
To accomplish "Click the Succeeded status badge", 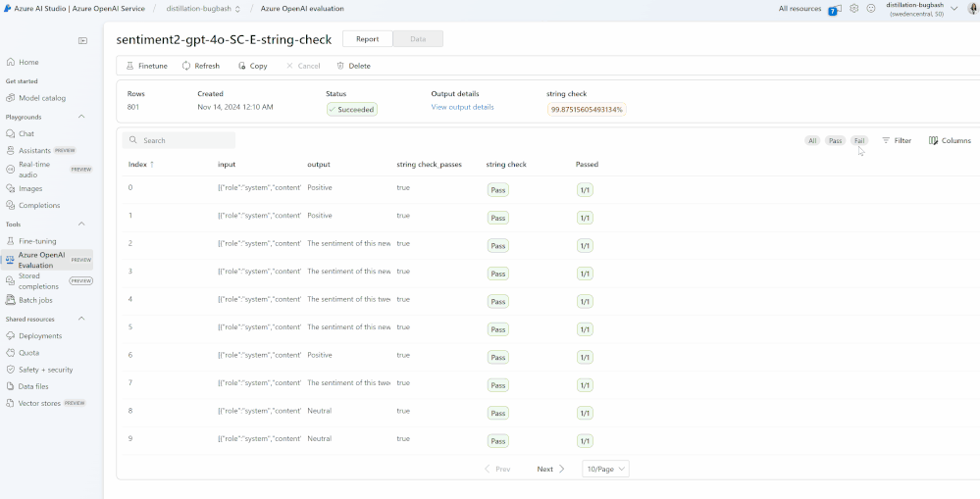I will tap(352, 109).
